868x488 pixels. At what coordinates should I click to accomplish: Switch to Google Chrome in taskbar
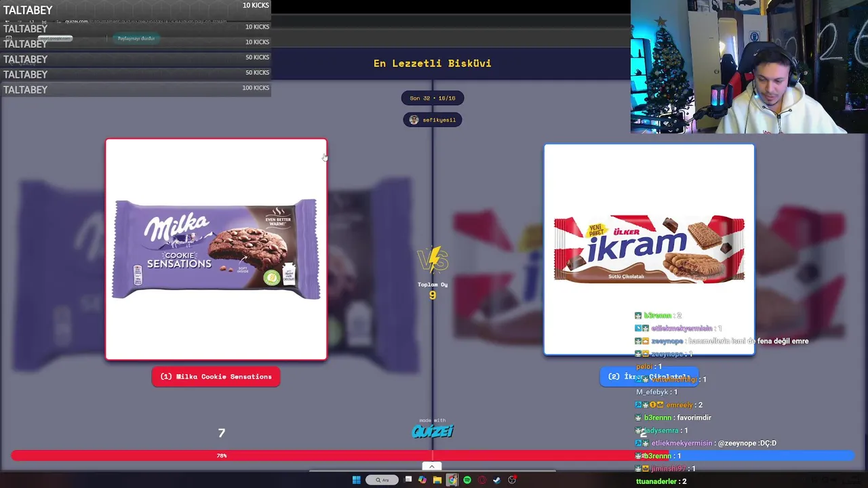pyautogui.click(x=452, y=480)
